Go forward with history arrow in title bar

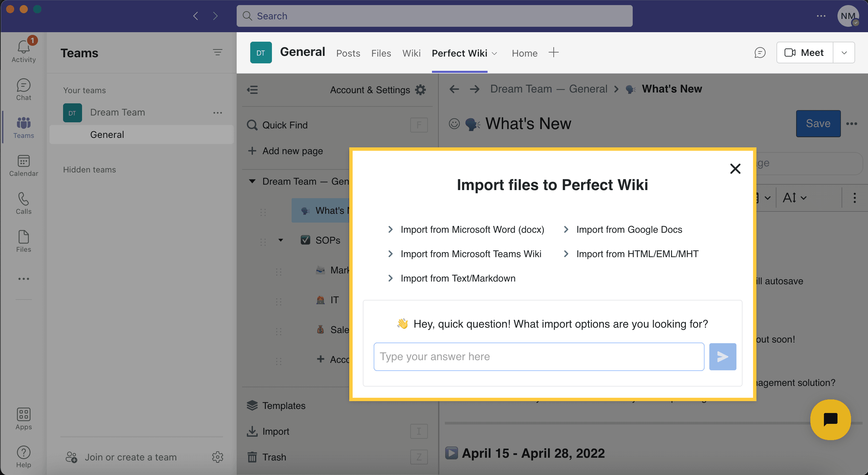(x=215, y=16)
